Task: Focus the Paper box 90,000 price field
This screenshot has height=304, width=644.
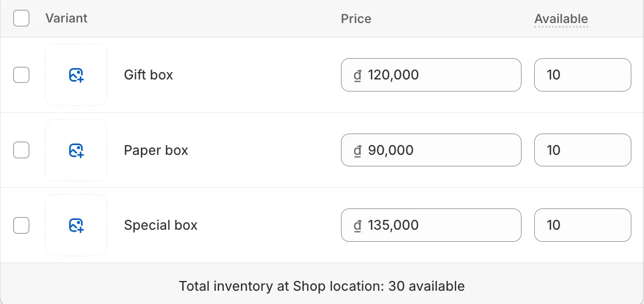Action: 431,150
